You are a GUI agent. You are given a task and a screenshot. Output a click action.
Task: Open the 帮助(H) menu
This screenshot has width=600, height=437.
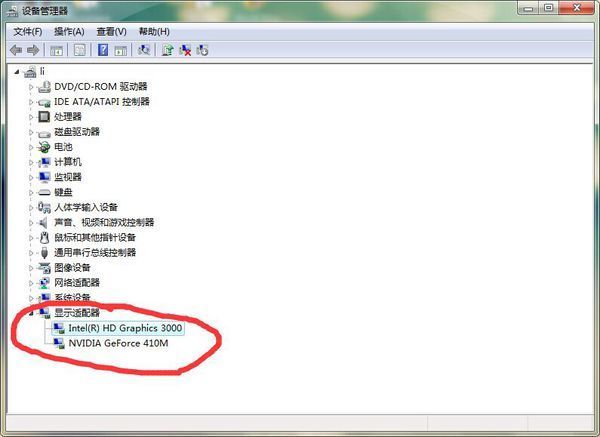(154, 31)
